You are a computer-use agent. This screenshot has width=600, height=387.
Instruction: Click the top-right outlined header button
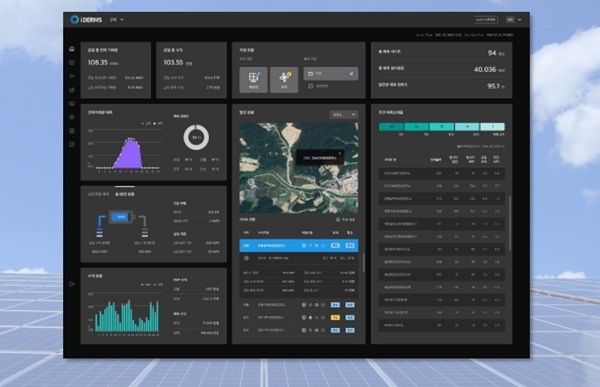(x=486, y=20)
